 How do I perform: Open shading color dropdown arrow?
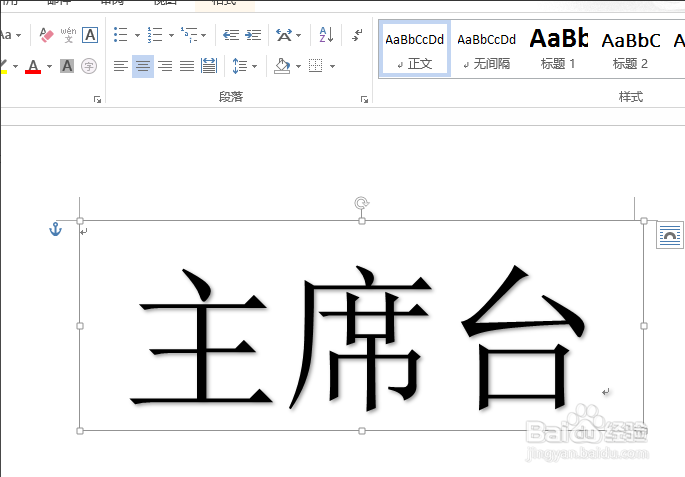coord(298,66)
